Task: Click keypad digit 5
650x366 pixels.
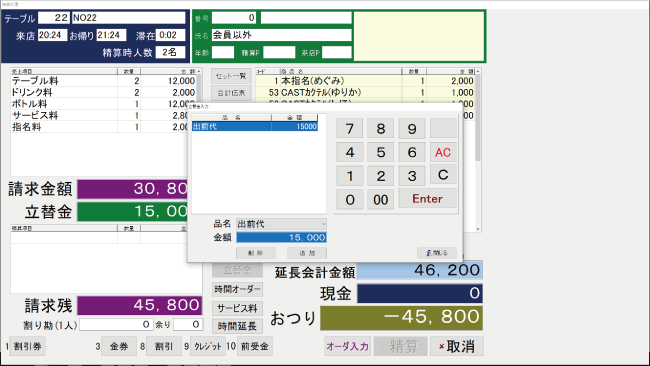Action: tap(381, 152)
